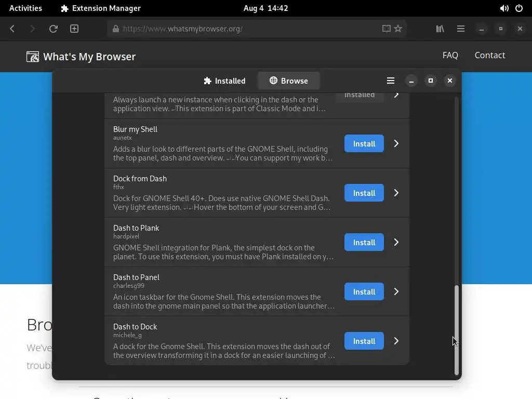This screenshot has width=532, height=399.
Task: Click the What's My Browser logo icon
Action: (x=33, y=56)
